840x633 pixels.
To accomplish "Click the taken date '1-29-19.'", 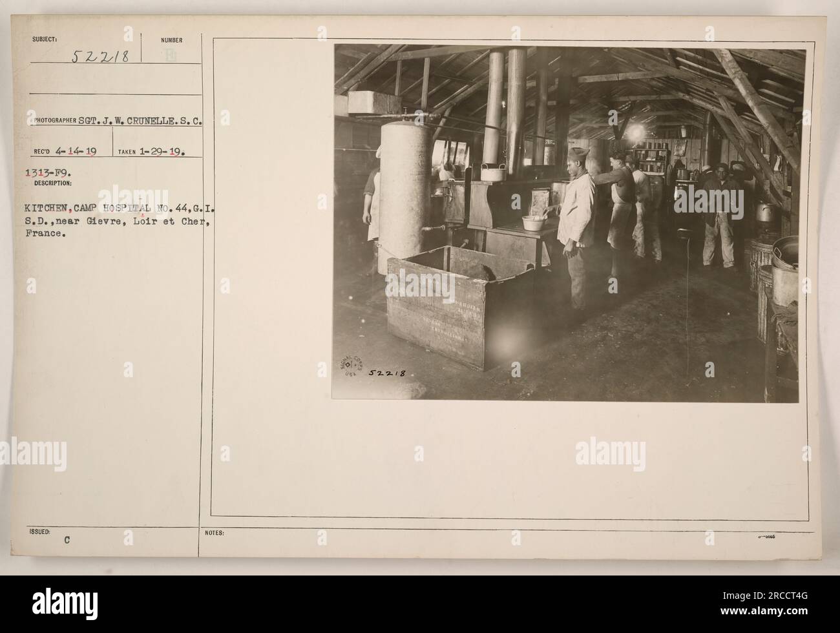I will (163, 152).
